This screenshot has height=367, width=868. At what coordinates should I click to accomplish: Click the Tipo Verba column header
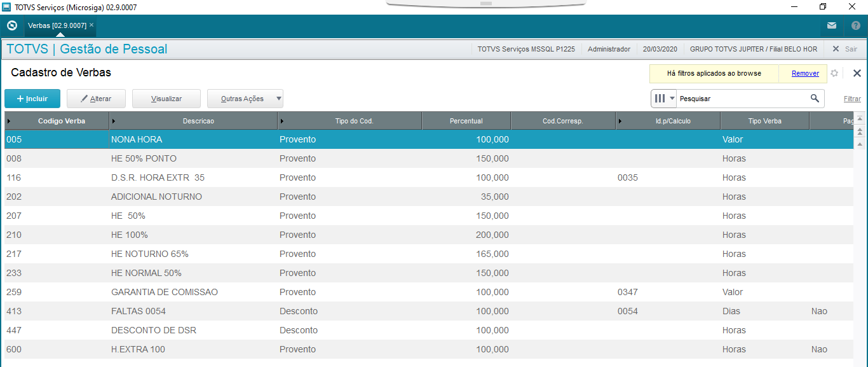click(765, 121)
